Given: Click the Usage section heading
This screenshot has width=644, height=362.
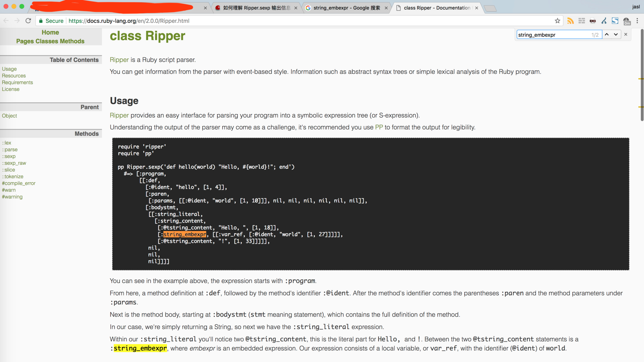Looking at the screenshot, I should 124,101.
